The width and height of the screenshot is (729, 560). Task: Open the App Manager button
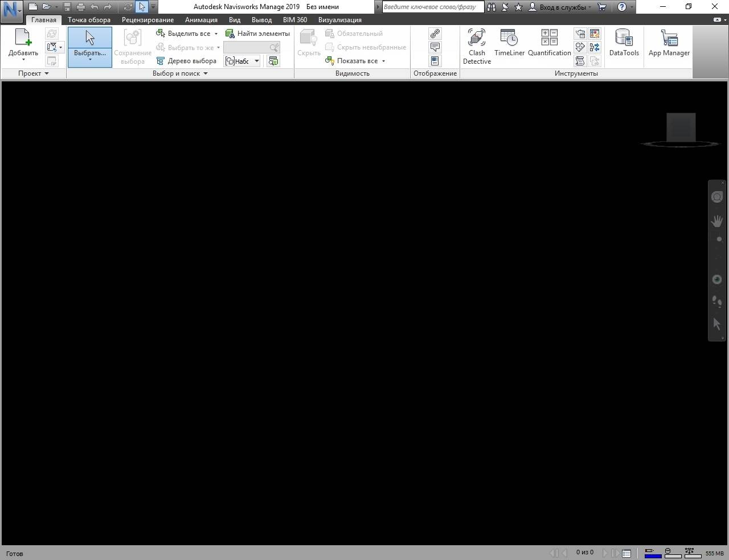[669, 44]
